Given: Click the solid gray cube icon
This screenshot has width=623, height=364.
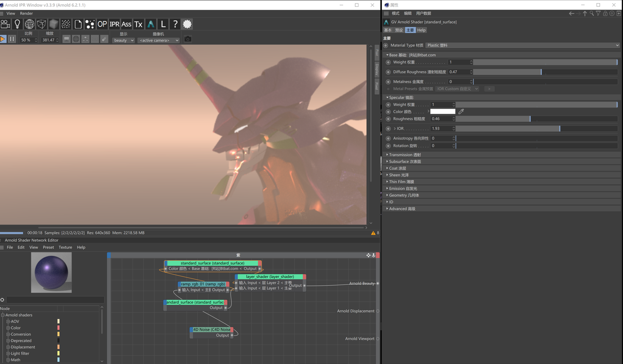Looking at the screenshot, I should 54,24.
